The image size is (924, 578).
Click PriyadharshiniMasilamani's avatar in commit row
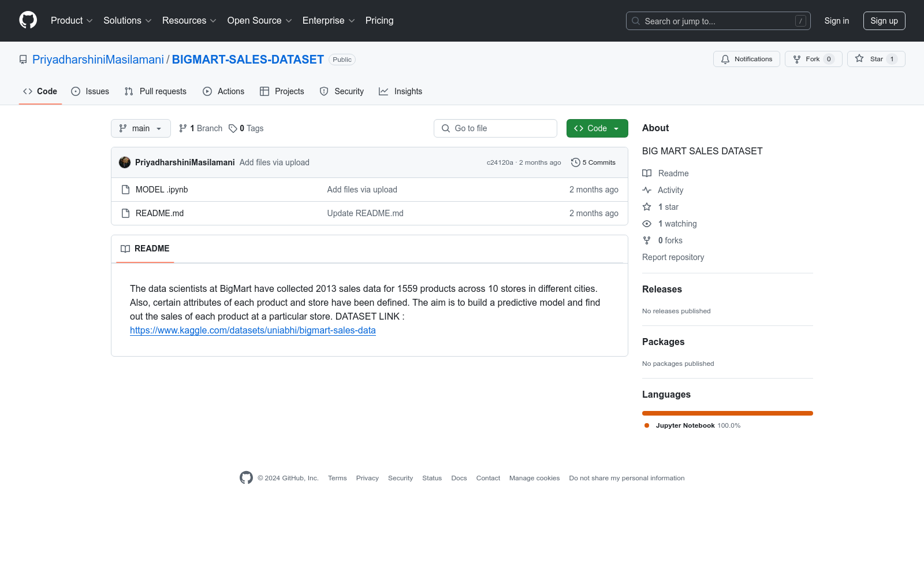click(125, 162)
